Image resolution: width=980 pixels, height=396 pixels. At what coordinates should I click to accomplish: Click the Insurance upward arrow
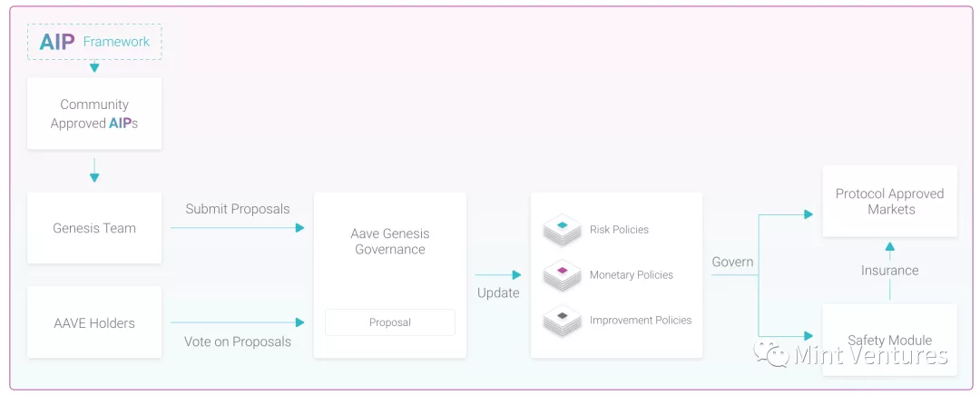[x=889, y=245]
